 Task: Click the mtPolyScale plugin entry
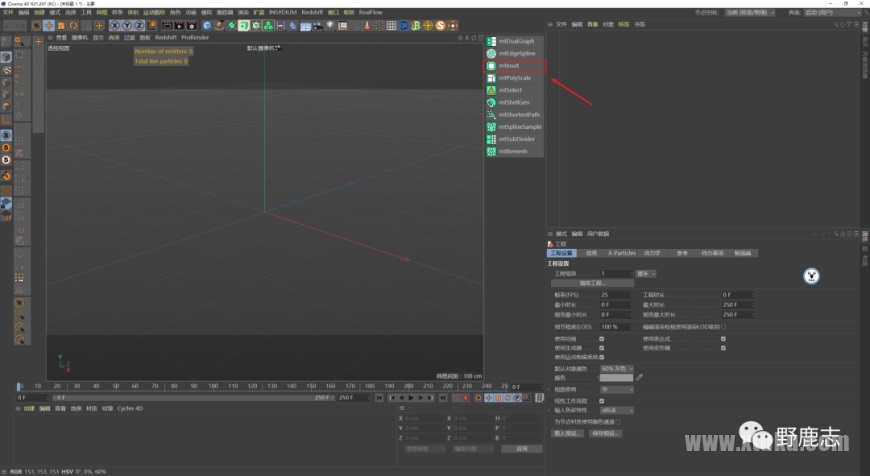[x=514, y=78]
